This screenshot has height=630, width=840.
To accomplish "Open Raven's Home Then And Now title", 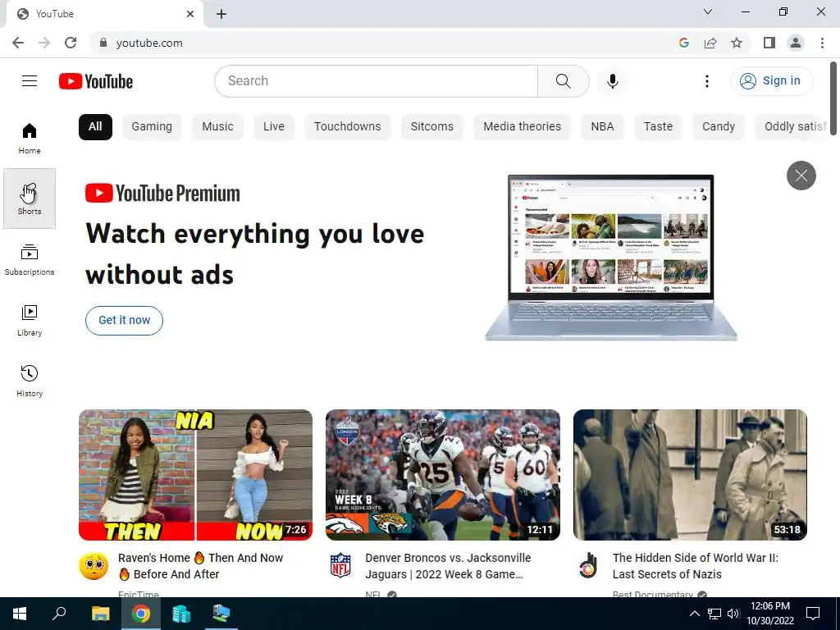I will pos(200,566).
